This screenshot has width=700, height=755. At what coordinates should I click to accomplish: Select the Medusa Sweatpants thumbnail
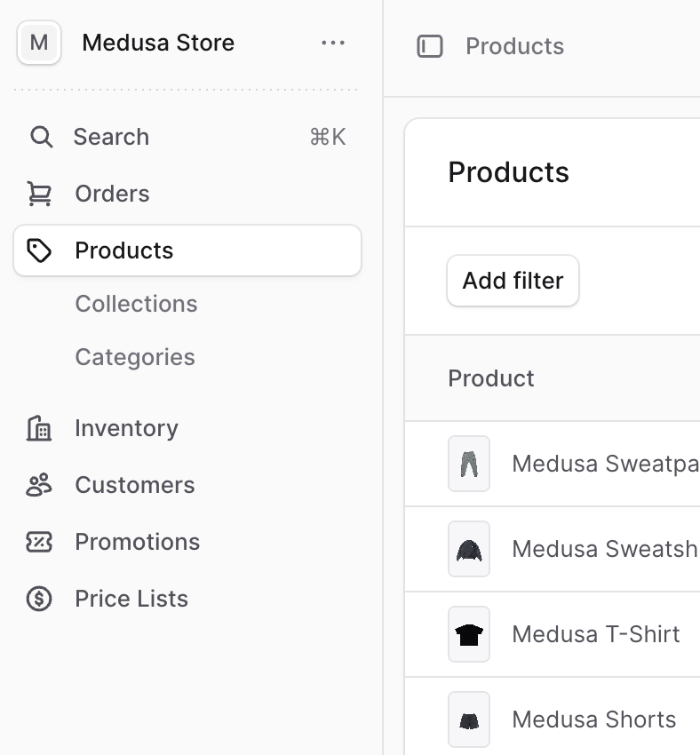(469, 464)
